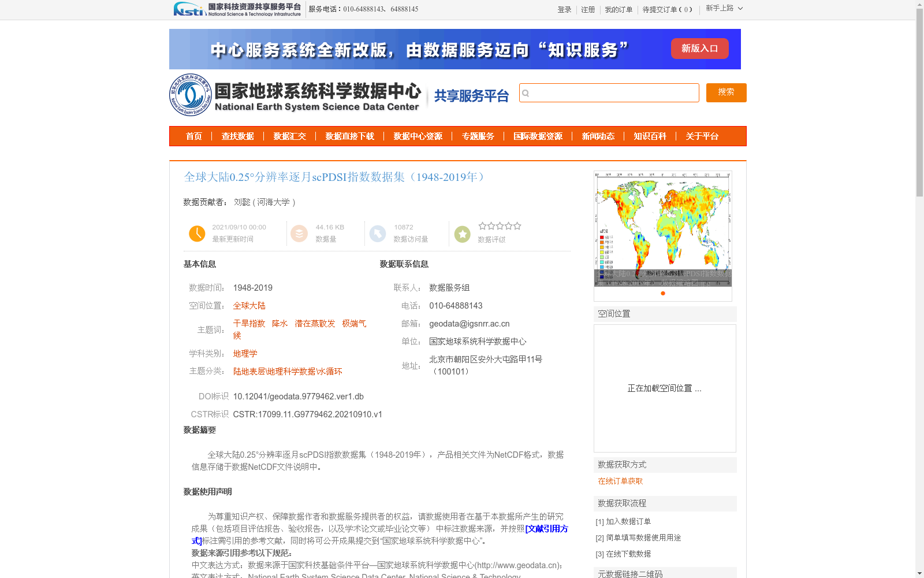Screen dimensions: 924x578
Task: Rate dataset with fifth star
Action: click(x=517, y=226)
